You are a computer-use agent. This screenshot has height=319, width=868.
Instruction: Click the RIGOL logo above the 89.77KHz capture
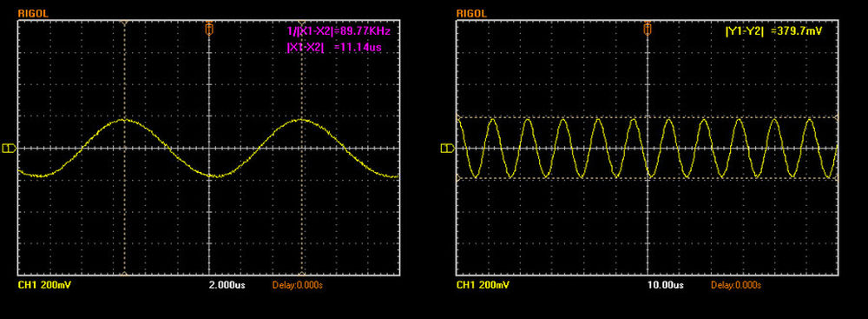tap(33, 13)
